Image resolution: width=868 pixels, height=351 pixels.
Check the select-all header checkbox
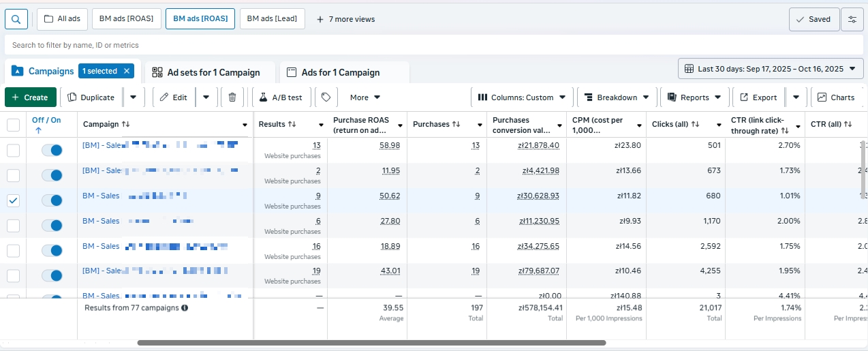13,125
